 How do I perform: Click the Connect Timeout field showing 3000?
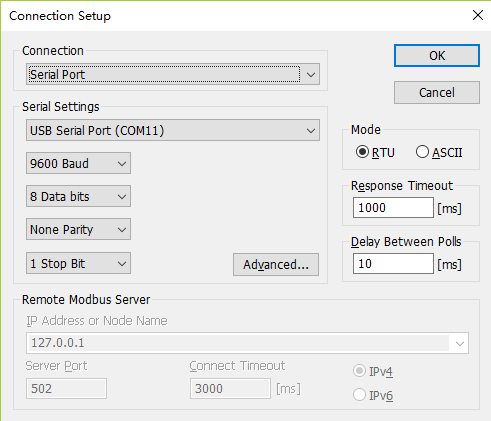coord(230,388)
